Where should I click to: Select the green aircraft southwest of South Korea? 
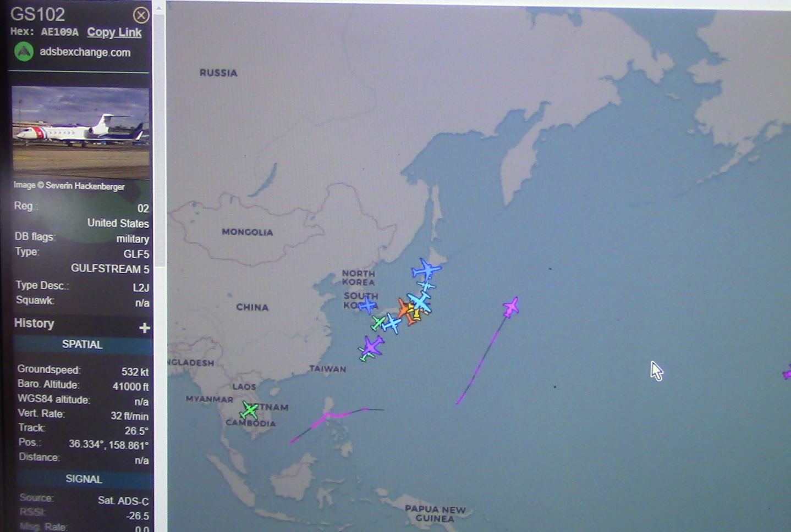(x=377, y=323)
